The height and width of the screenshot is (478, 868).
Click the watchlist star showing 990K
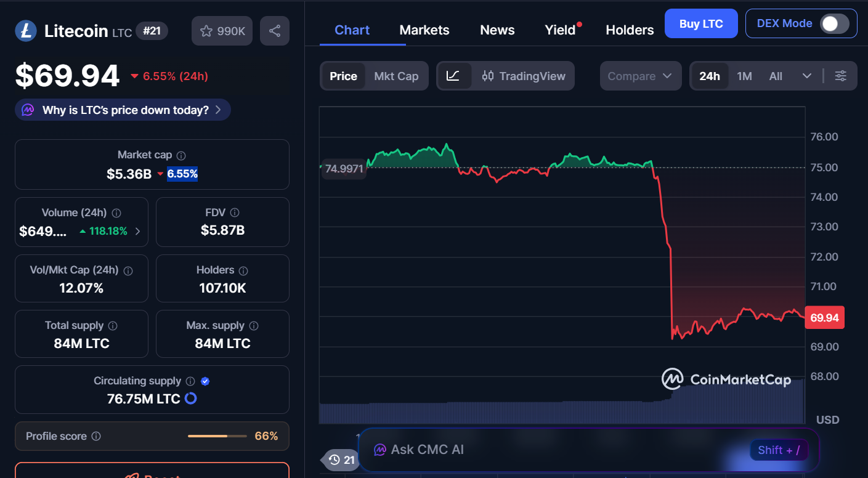coord(222,31)
